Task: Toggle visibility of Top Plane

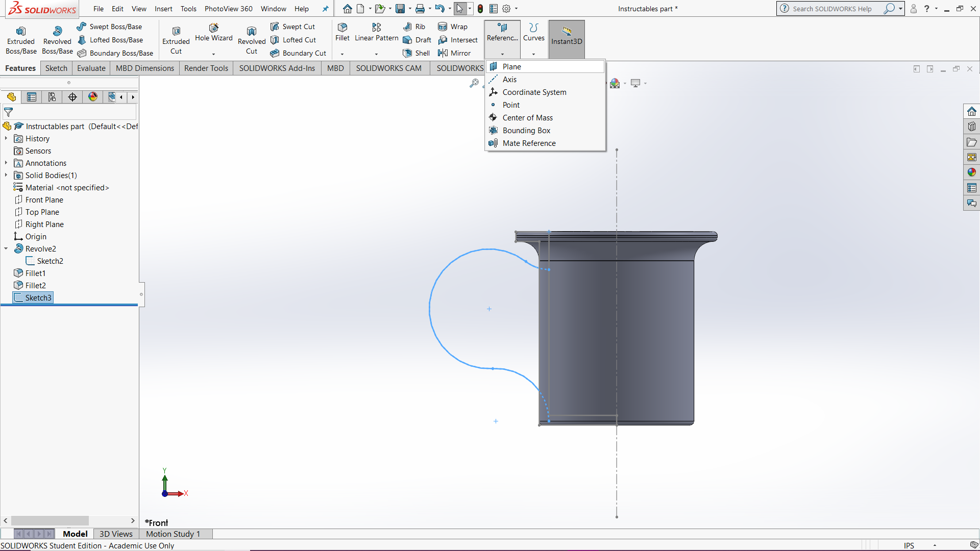Action: (42, 211)
